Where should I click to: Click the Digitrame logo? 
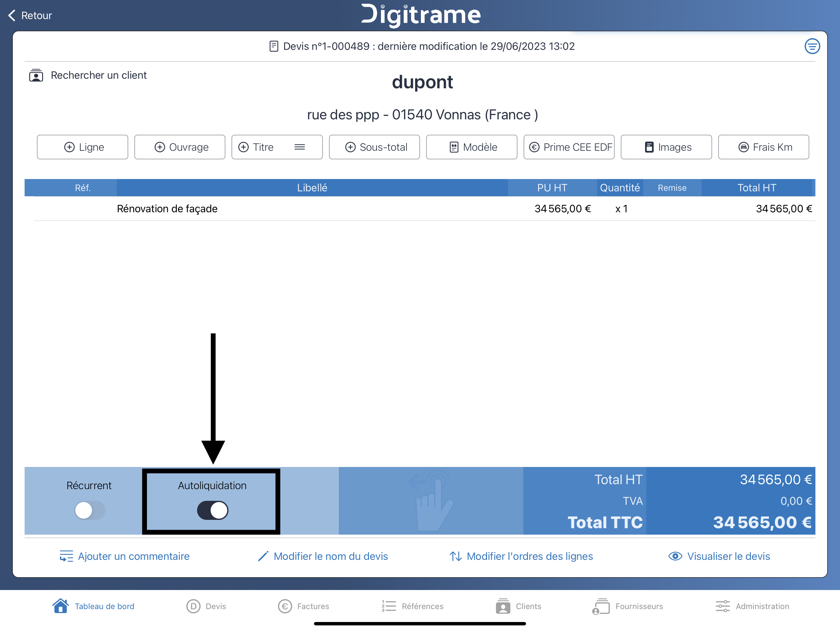tap(421, 16)
